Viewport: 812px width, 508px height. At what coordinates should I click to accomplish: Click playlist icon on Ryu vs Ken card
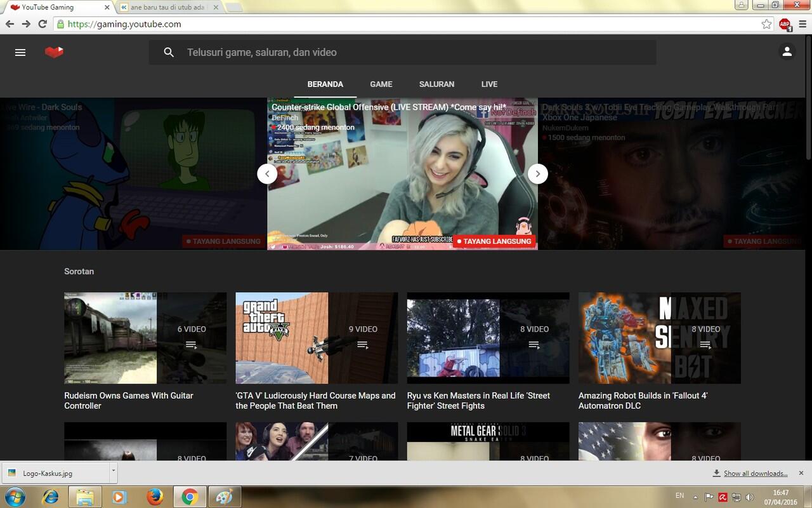[534, 345]
